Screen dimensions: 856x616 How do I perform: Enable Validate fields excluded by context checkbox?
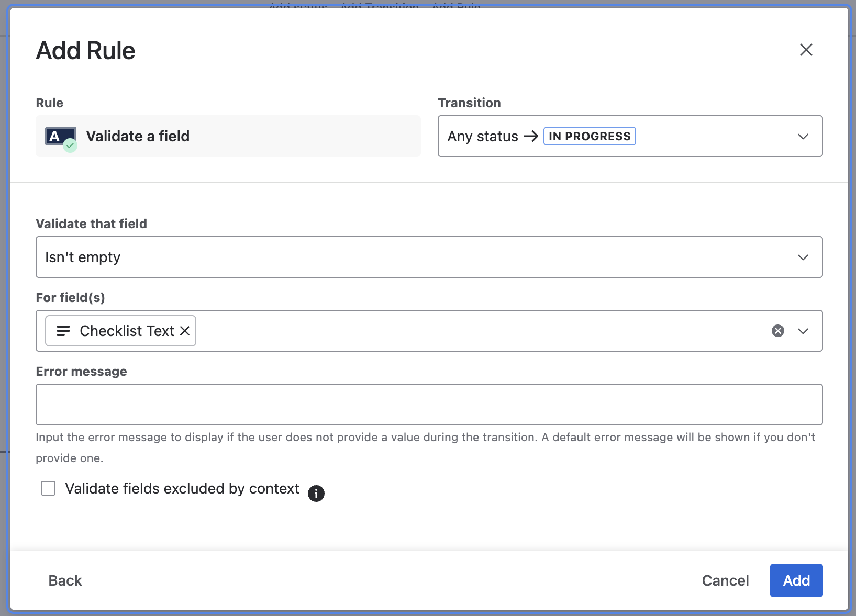[x=48, y=488]
